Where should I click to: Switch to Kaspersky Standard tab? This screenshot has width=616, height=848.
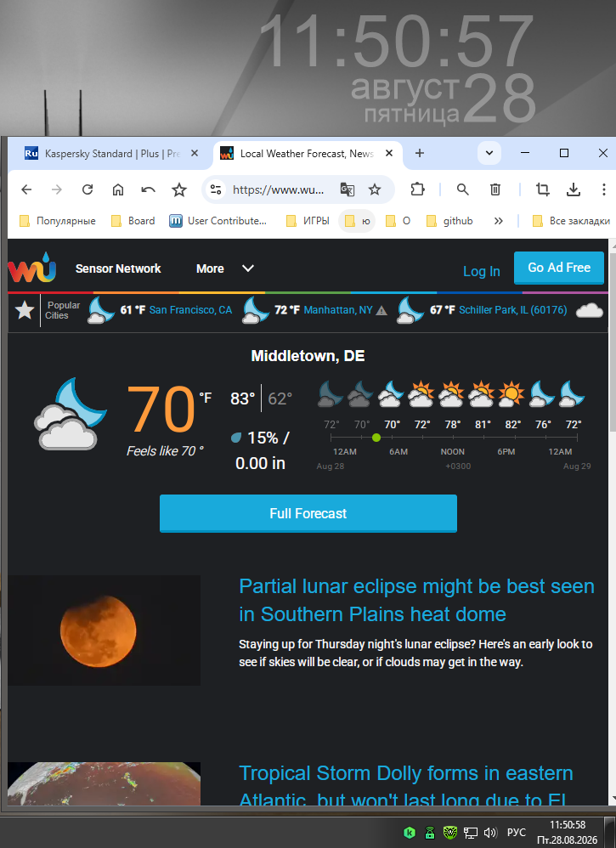pos(112,154)
